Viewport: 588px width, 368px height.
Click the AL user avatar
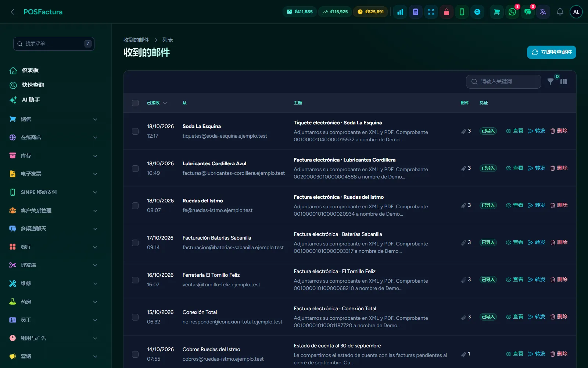(576, 12)
